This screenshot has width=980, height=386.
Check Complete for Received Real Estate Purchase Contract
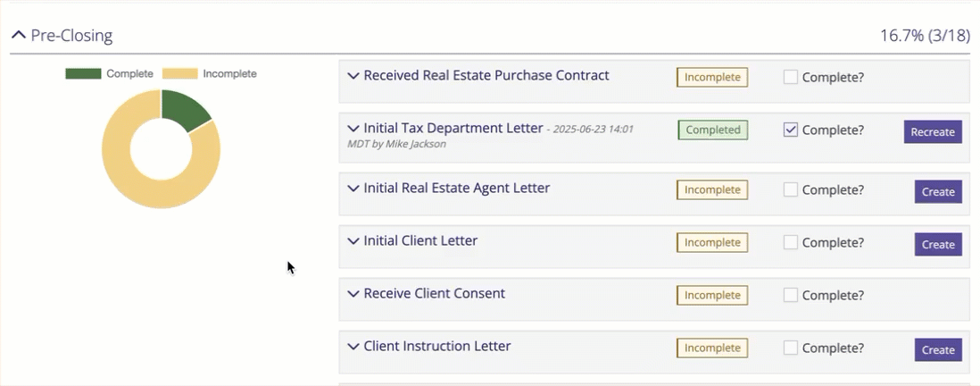[x=791, y=77]
